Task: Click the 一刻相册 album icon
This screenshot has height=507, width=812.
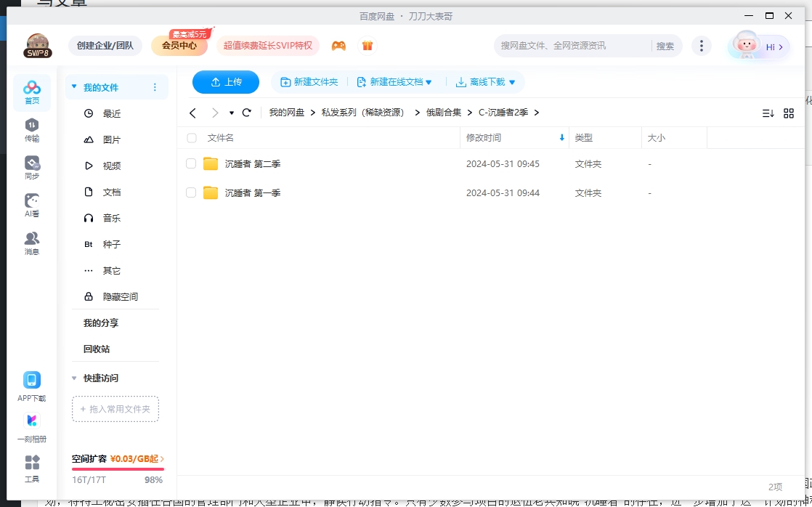Action: click(31, 425)
